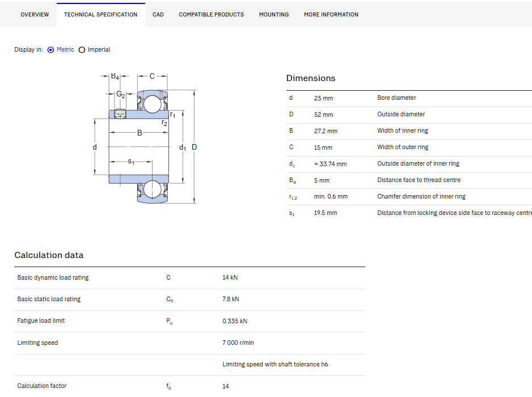Click the Dimensions heading
This screenshot has height=397, width=532.
pyautogui.click(x=311, y=78)
